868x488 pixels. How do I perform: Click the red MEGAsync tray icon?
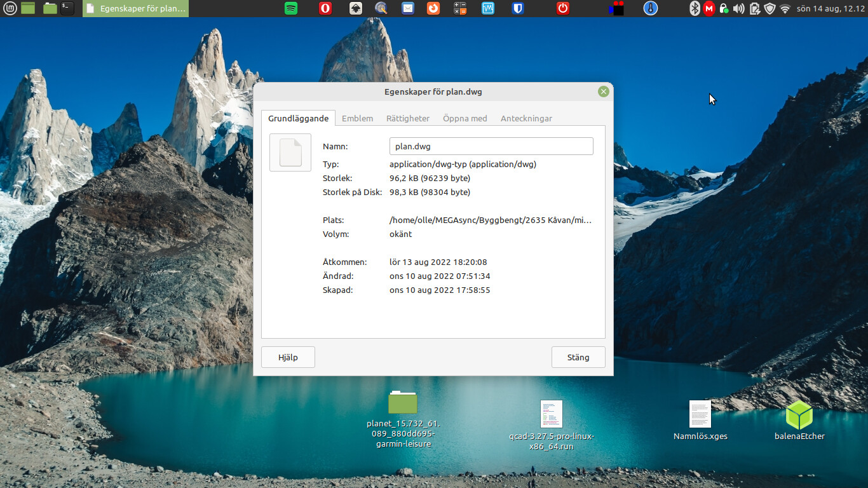point(709,8)
